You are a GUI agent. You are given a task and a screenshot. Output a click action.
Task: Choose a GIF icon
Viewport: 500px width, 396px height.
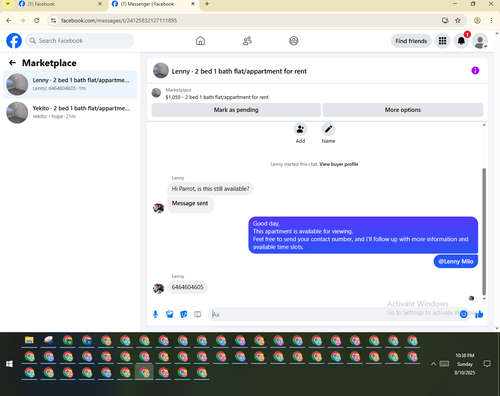click(198, 314)
